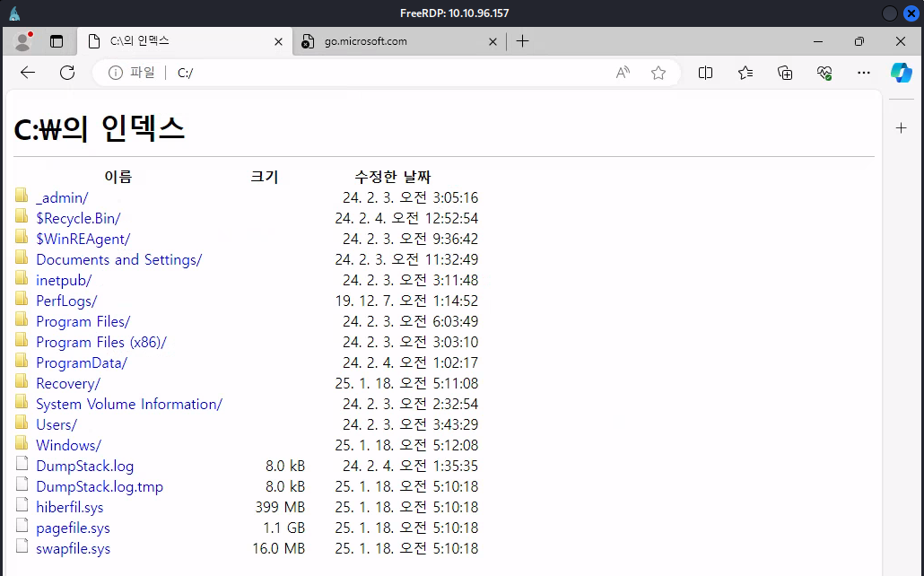Click the profile avatar icon
This screenshot has width=924, height=576.
[x=22, y=41]
